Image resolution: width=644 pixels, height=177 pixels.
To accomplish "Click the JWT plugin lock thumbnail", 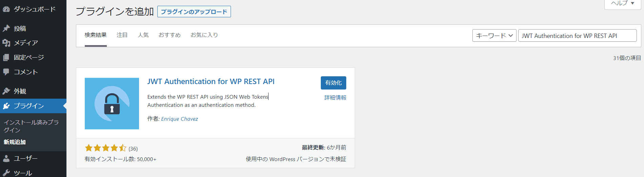I will (x=112, y=103).
